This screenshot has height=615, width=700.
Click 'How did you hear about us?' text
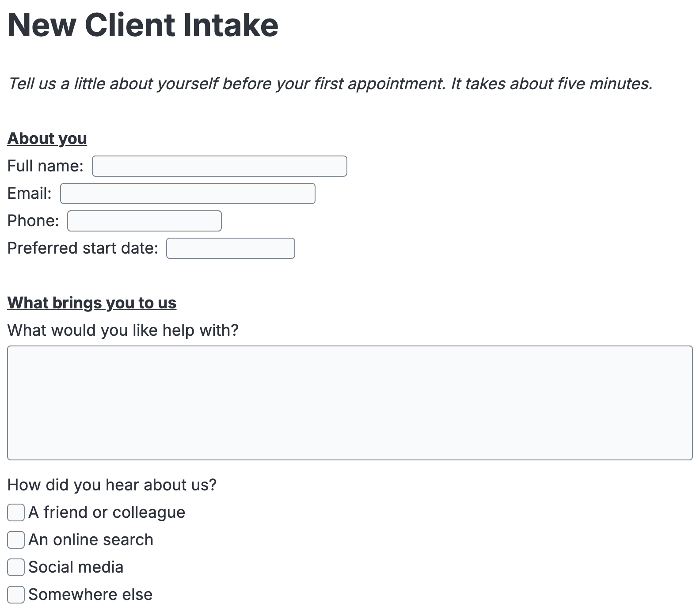click(x=112, y=485)
